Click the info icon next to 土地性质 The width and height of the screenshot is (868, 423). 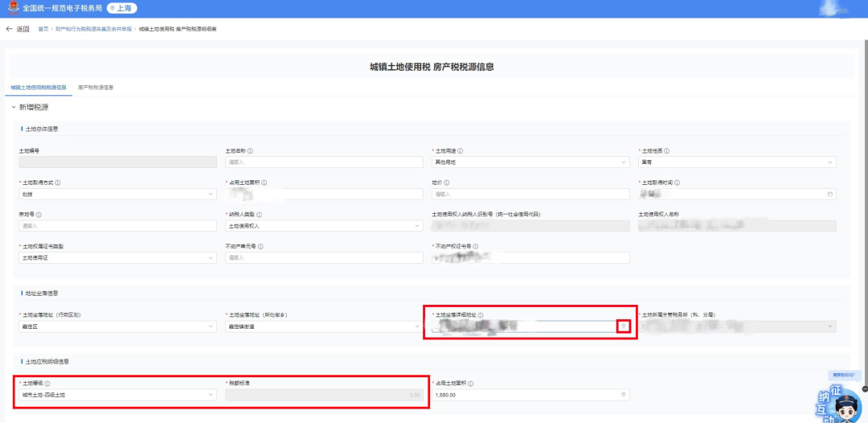667,150
